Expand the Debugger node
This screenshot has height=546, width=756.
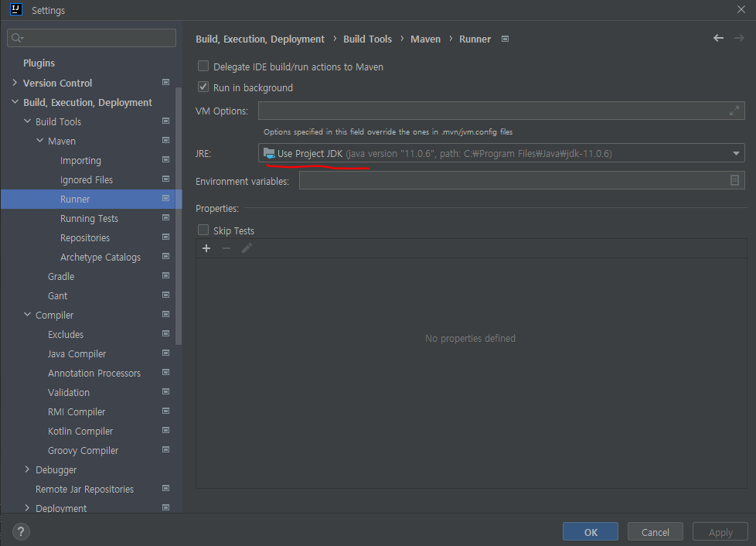click(27, 469)
